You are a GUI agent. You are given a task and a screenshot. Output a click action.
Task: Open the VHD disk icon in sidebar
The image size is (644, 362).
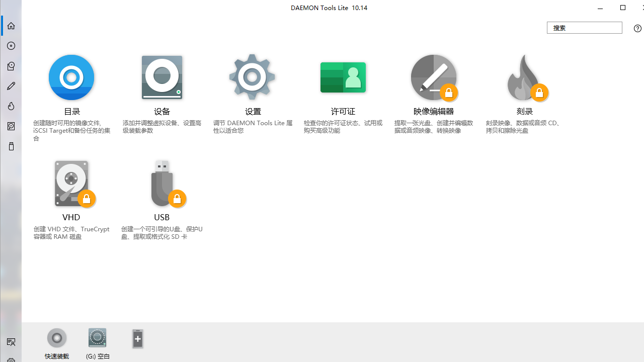tap(11, 126)
